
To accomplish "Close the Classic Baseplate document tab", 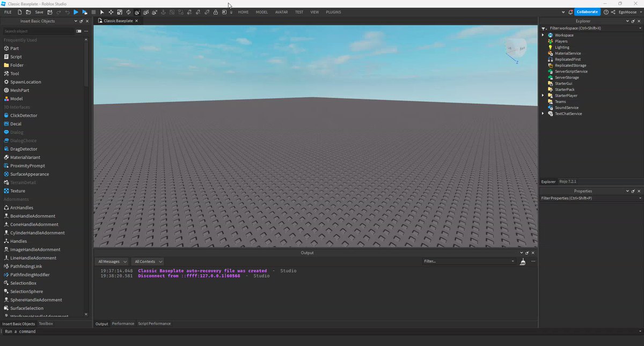I will click(136, 21).
